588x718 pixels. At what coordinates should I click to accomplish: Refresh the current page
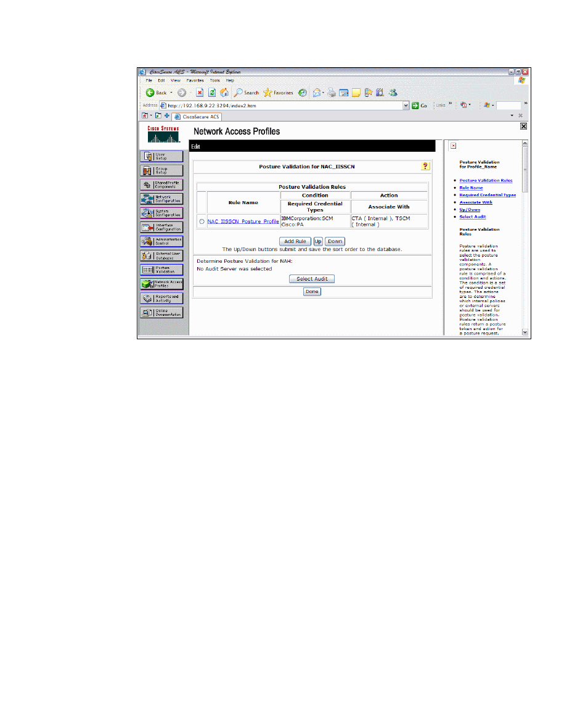coord(212,93)
